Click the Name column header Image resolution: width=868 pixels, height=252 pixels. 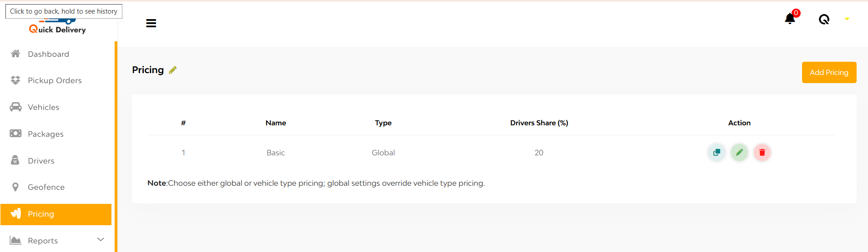(276, 123)
